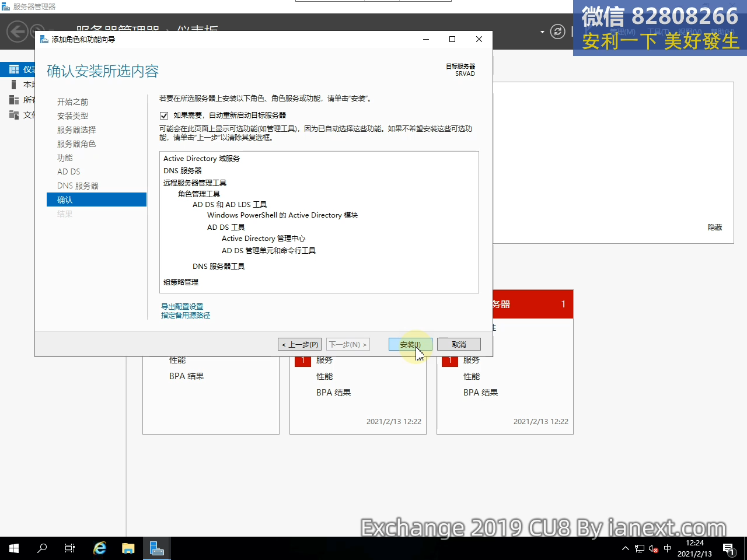Viewport: 747px width, 560px height.
Task: Select the DNS 服务器 wizard step
Action: point(78,186)
